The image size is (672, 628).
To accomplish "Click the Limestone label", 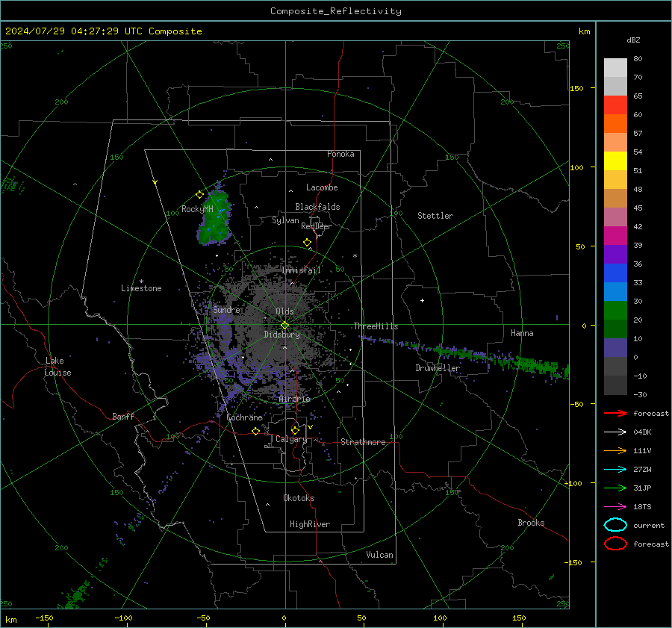I will pos(141,288).
